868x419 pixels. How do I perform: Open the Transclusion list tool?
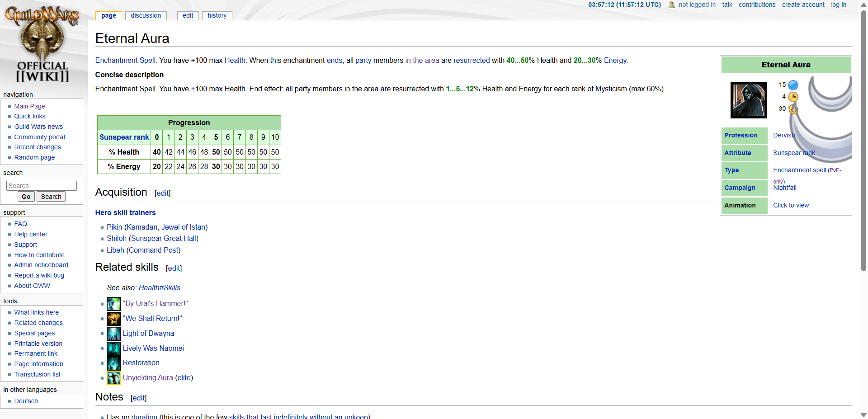[37, 374]
